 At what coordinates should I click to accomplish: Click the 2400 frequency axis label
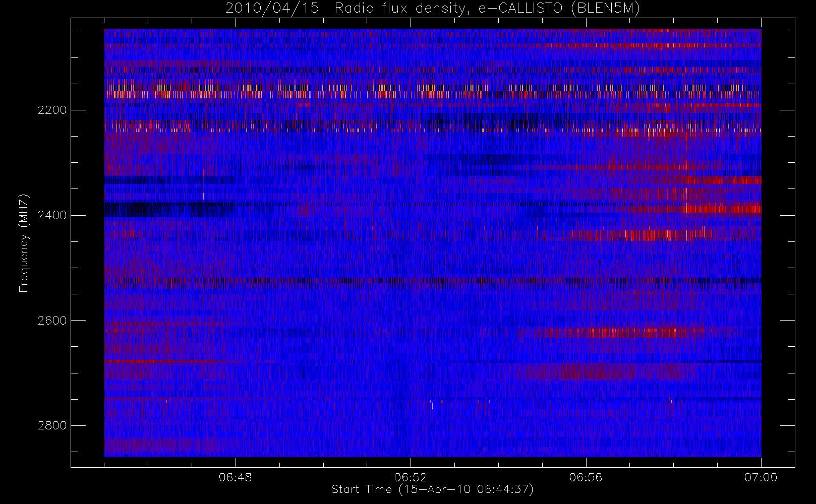click(x=52, y=215)
